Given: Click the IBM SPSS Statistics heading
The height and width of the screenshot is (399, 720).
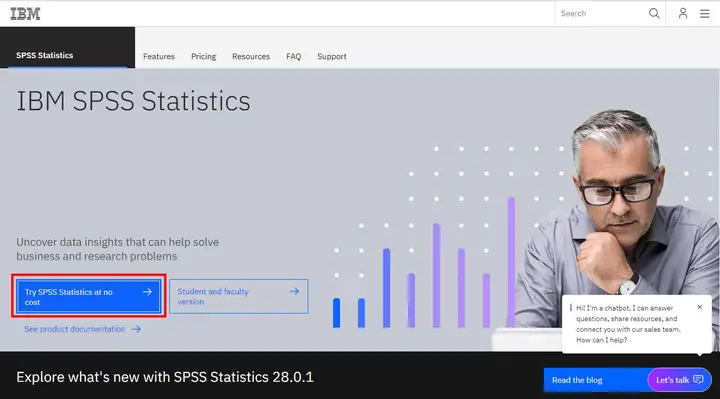Looking at the screenshot, I should (x=133, y=101).
